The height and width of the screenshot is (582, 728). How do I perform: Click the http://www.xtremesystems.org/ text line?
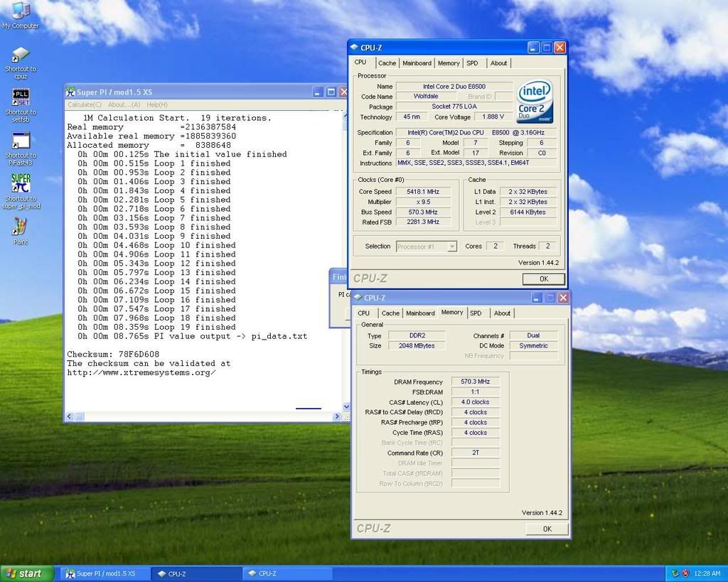click(141, 372)
